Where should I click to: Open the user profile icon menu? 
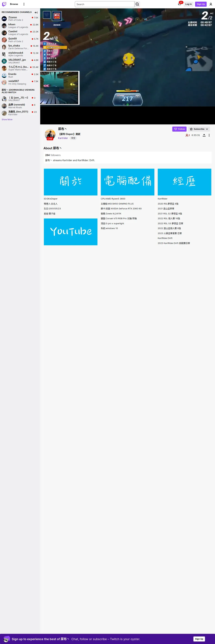(211, 4)
